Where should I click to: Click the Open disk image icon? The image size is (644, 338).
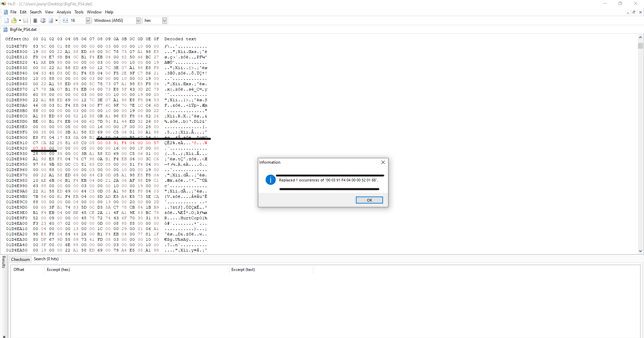51,20
